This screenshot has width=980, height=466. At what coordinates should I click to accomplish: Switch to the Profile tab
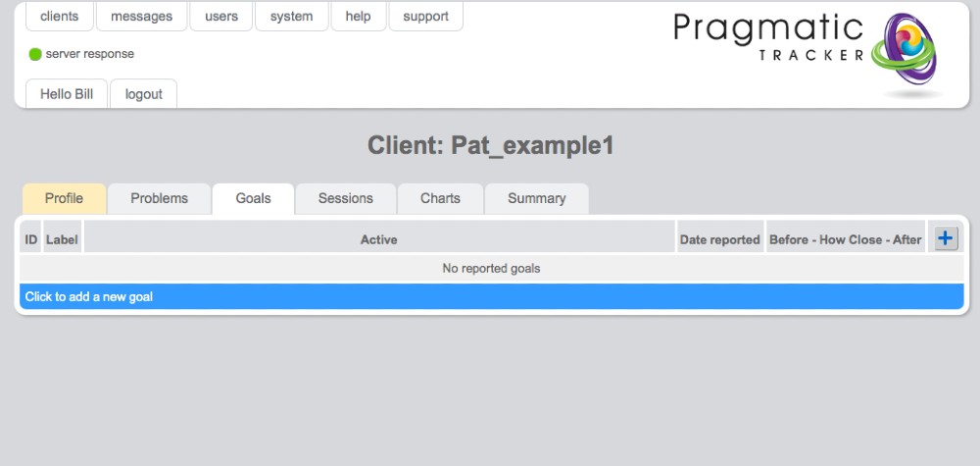coord(64,198)
